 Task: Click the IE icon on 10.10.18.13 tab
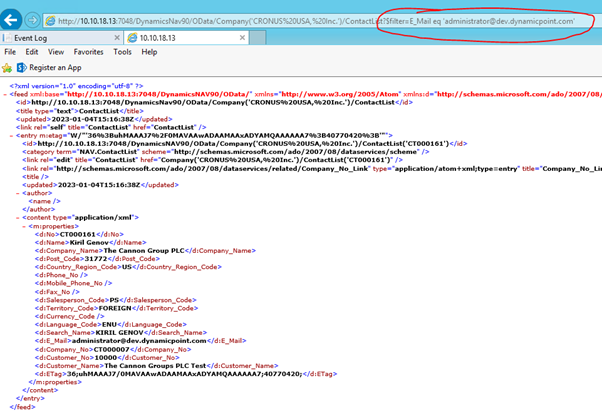132,38
